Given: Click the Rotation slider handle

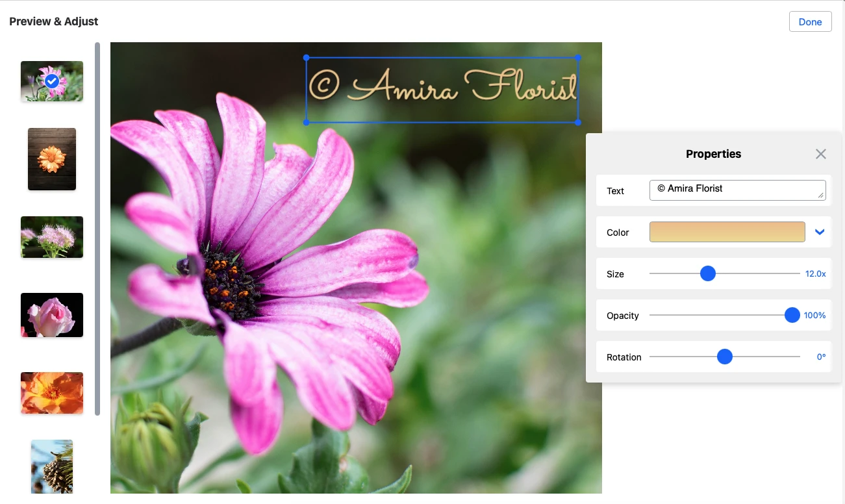Looking at the screenshot, I should pos(725,357).
